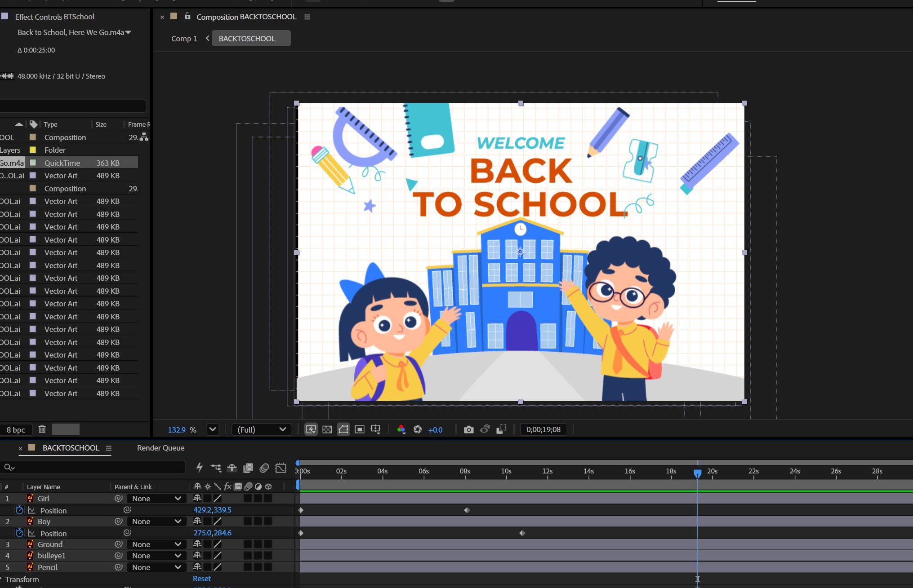913x588 pixels.
Task: Open the Graph Editor icon
Action: 281,468
